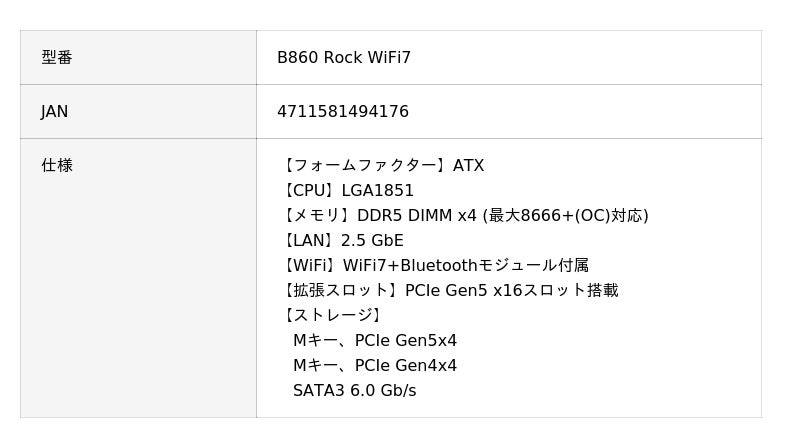Click the Mキー PCIe Gen4x4 entry

375,366
